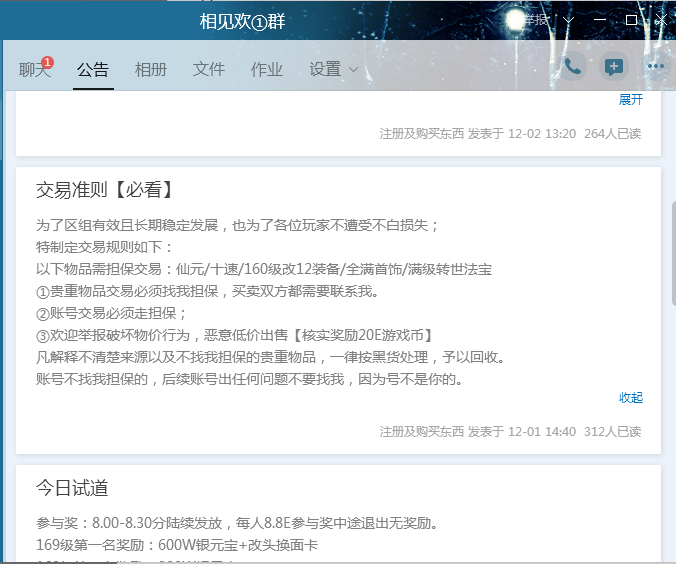The height and width of the screenshot is (564, 676).
Task: Maximize the group window
Action: 631,20
